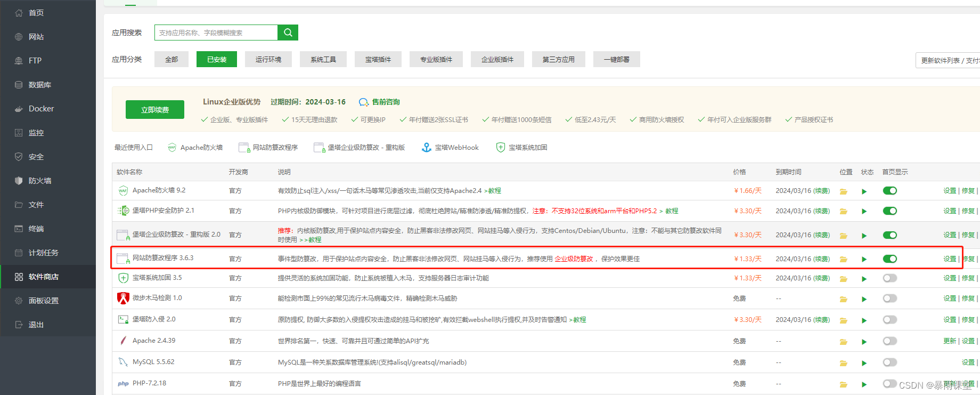Open folder icon for Apache 2.4.39

(x=844, y=342)
